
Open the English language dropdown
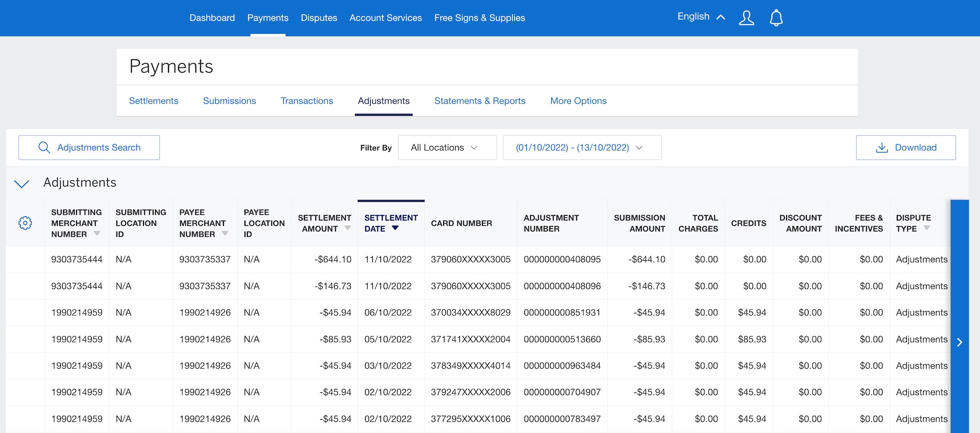[x=701, y=17]
